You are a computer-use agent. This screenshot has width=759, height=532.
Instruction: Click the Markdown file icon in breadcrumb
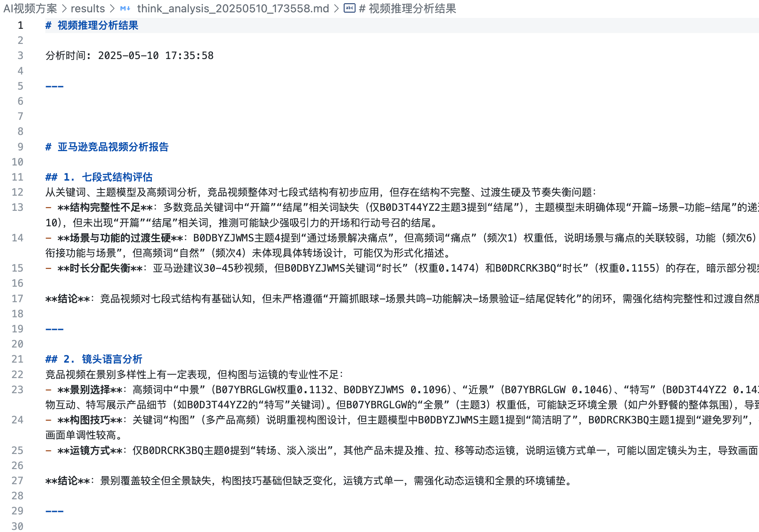[125, 8]
